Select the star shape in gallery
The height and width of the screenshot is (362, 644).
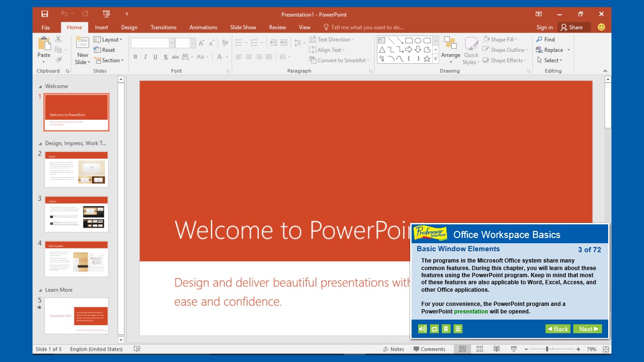coord(427,59)
